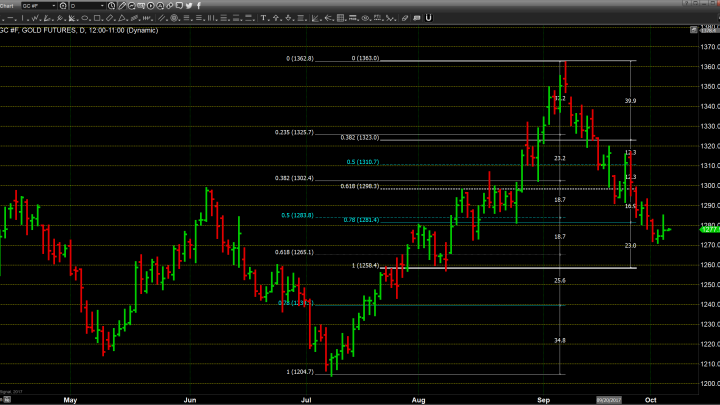Click the 0 (1363.0) Fibonacci label
The height and width of the screenshot is (405, 720).
point(366,58)
